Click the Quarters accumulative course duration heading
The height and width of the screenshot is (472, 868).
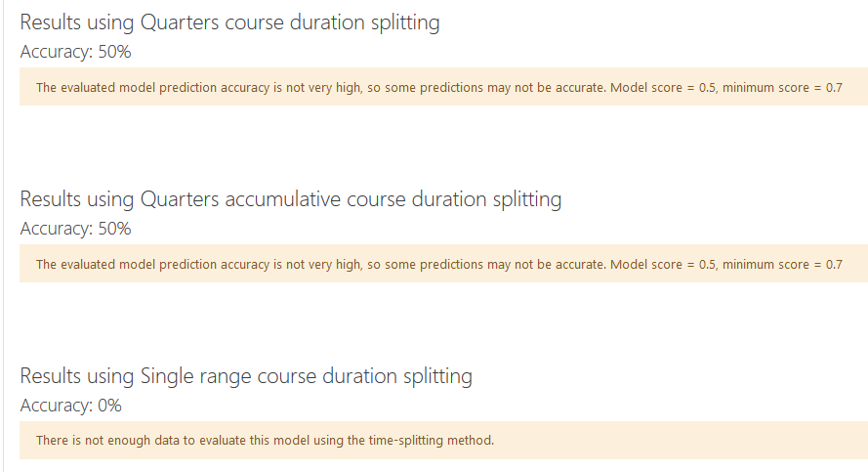coord(291,199)
